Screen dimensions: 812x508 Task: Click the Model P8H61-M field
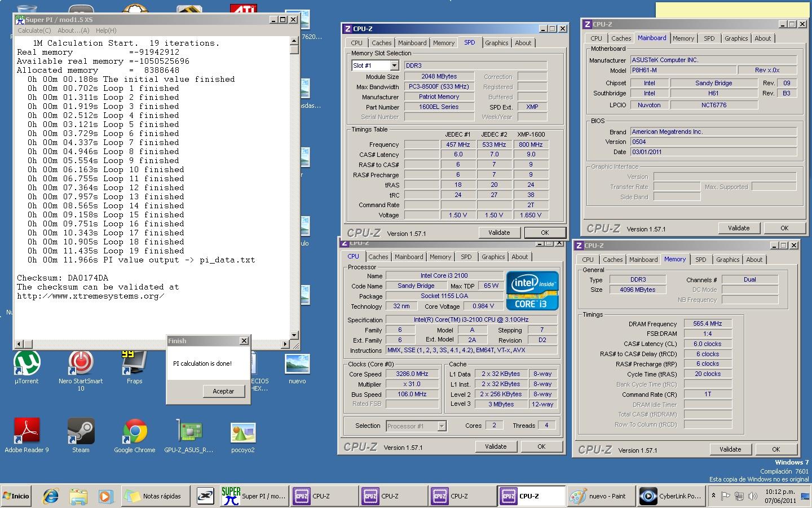[x=683, y=70]
